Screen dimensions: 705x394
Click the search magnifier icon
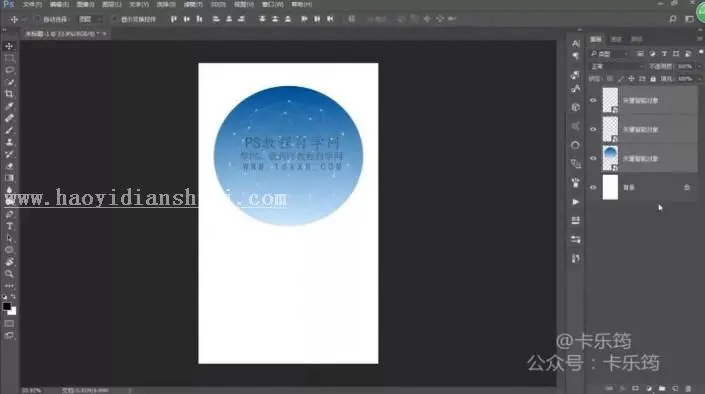[x=673, y=19]
